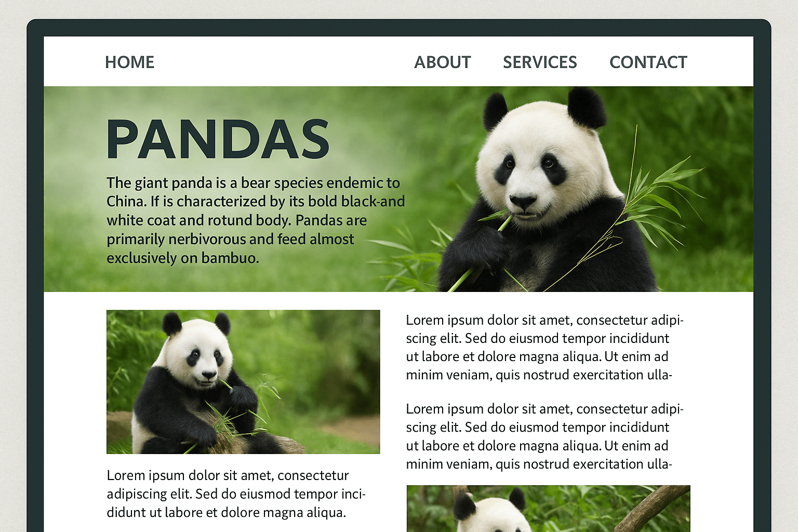Click the large PANDAS heading
798x532 pixels.
(218, 139)
